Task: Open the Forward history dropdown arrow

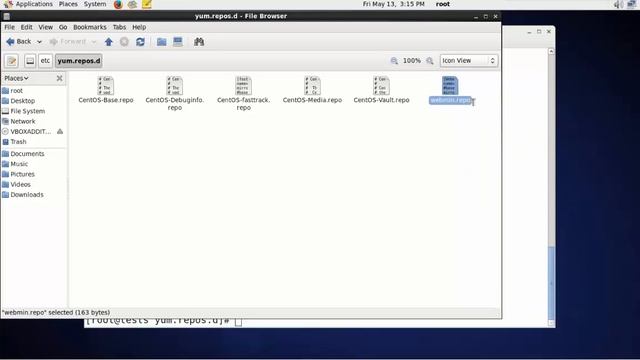Action: coord(93,42)
